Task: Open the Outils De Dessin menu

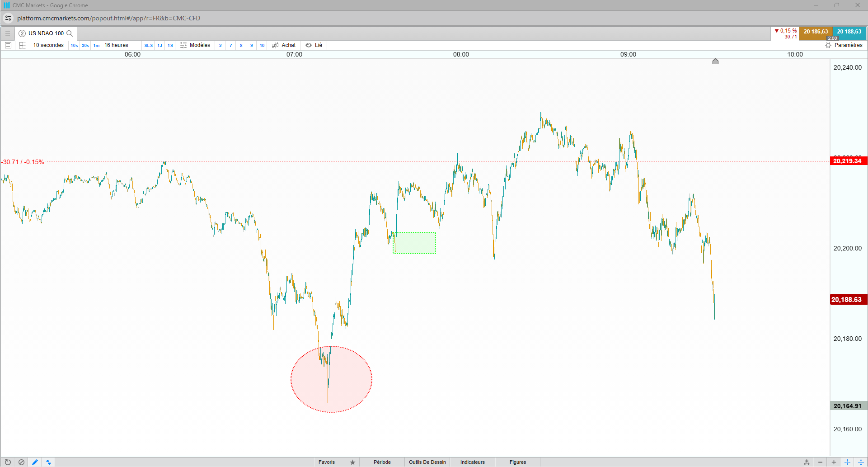Action: (x=427, y=462)
